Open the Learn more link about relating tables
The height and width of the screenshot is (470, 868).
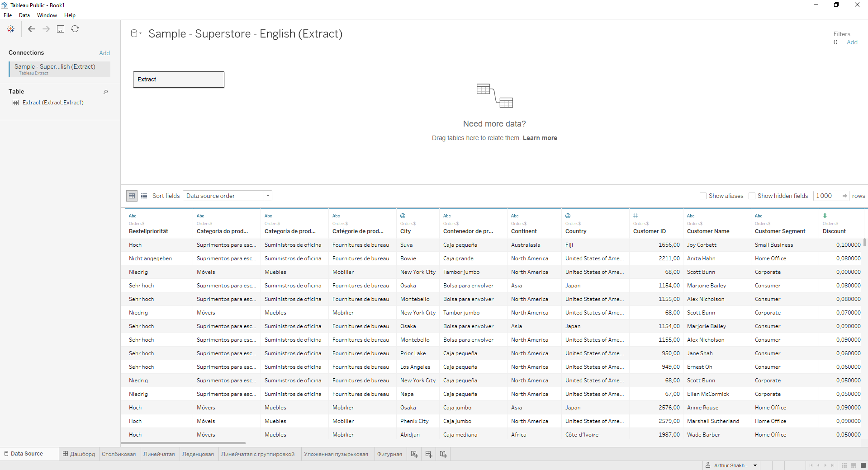click(540, 138)
